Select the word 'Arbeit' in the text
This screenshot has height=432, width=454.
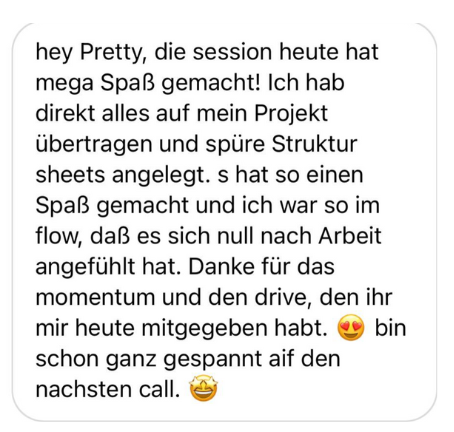tap(350, 236)
